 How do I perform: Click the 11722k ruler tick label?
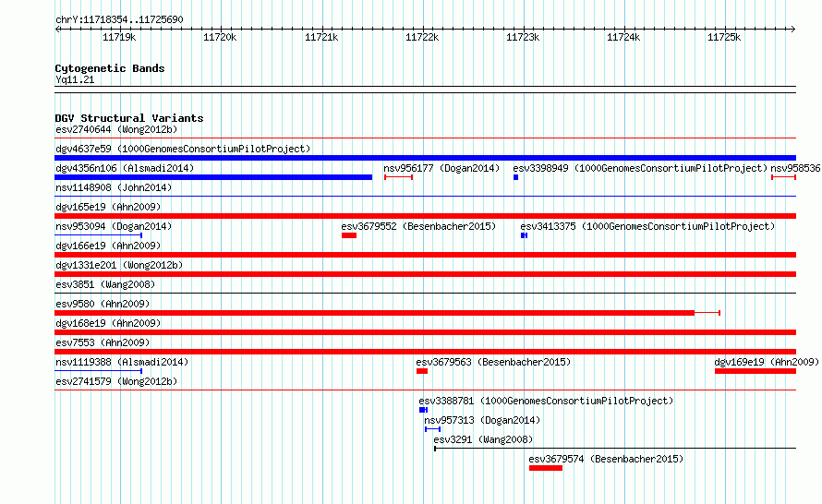(422, 37)
